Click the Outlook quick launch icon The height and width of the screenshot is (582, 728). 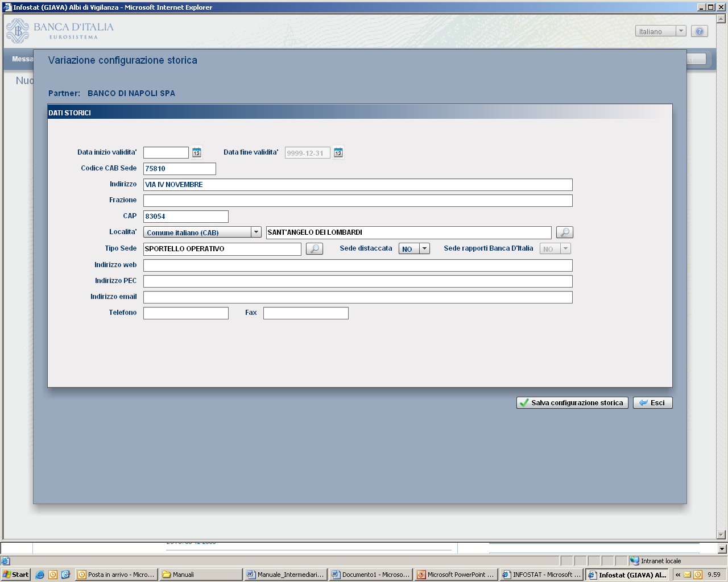(53, 575)
